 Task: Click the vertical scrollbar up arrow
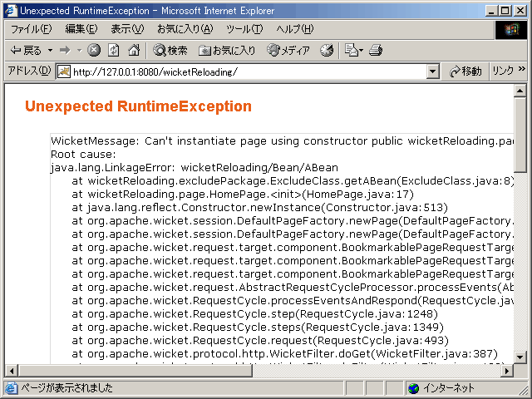click(520, 91)
